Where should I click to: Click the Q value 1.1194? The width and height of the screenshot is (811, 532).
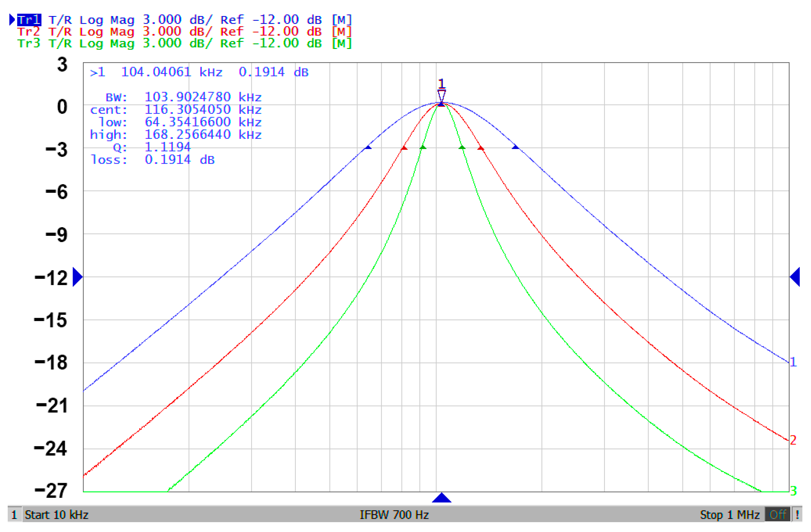(x=168, y=147)
